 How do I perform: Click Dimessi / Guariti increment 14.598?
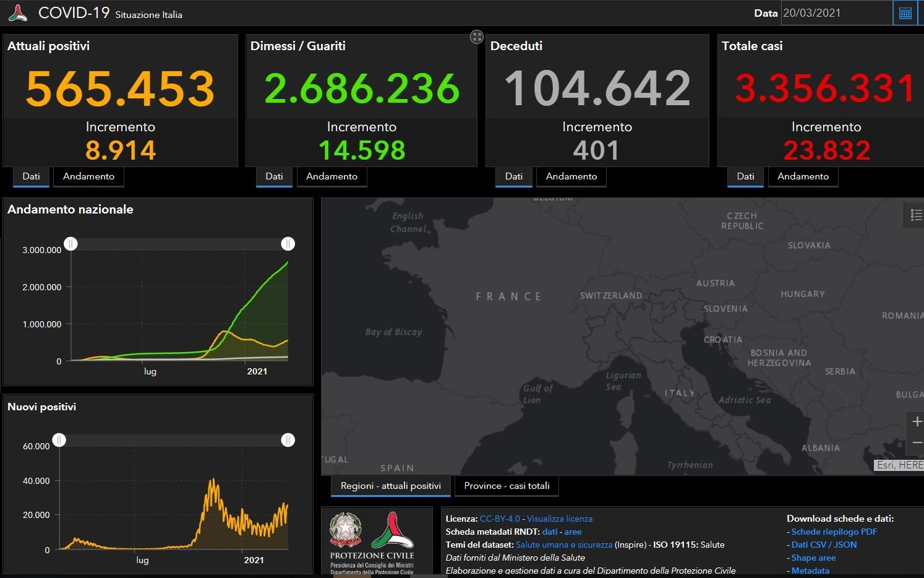[x=362, y=150]
